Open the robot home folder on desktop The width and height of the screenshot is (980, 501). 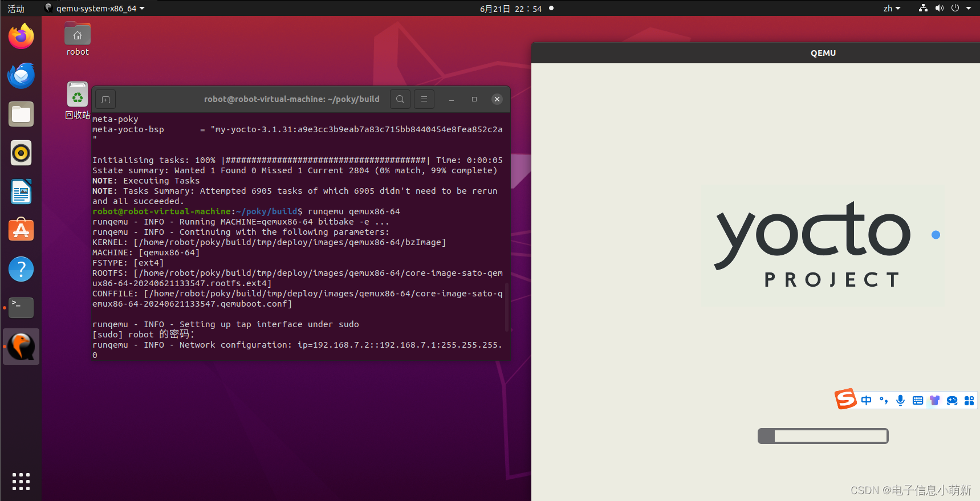[78, 39]
